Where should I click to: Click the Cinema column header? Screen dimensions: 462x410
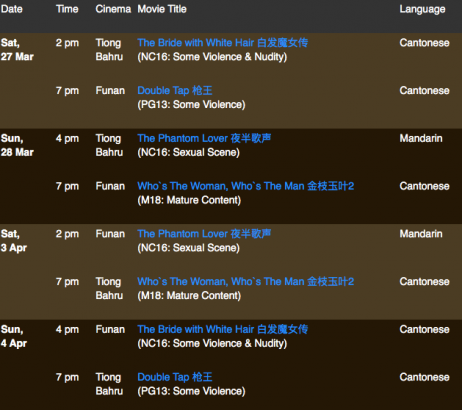point(113,9)
